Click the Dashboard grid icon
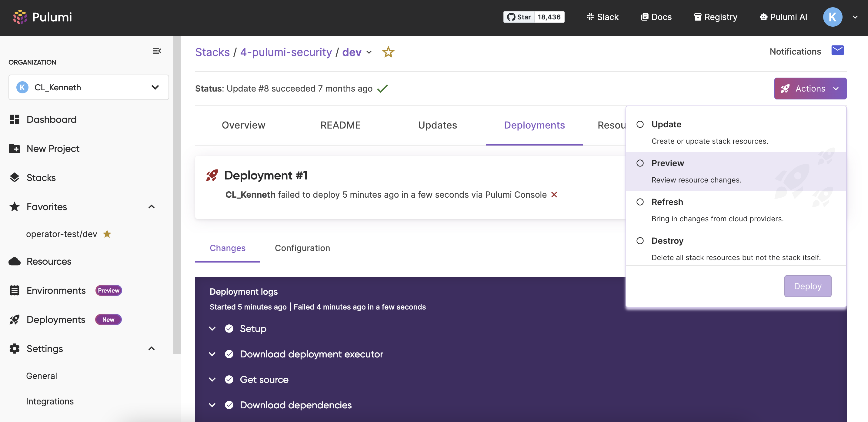The width and height of the screenshot is (868, 422). point(15,119)
